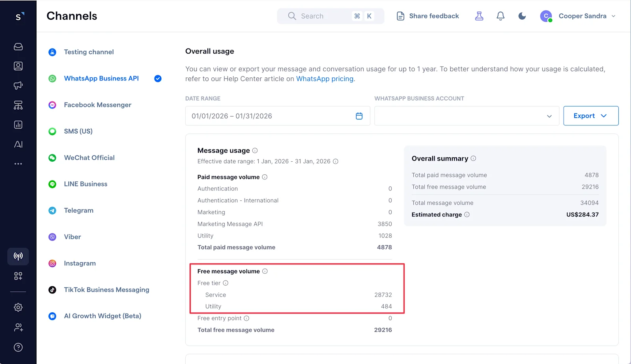The image size is (631, 364).
Task: Click the help question mark icon
Action: (x=18, y=347)
